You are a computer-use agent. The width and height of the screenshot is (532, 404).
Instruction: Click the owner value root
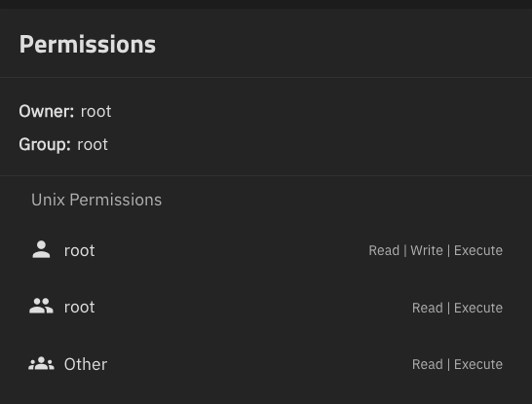point(96,112)
